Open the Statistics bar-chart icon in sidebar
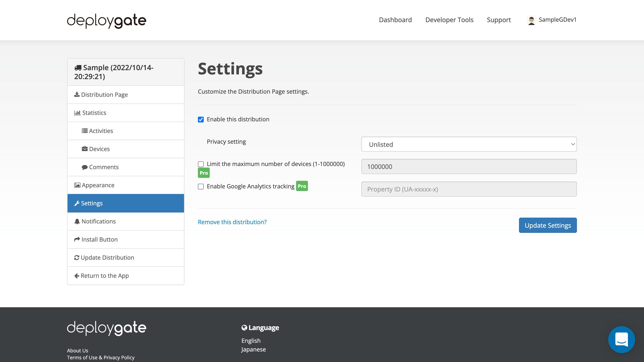Screen dimensions: 644x362 click(78, 113)
